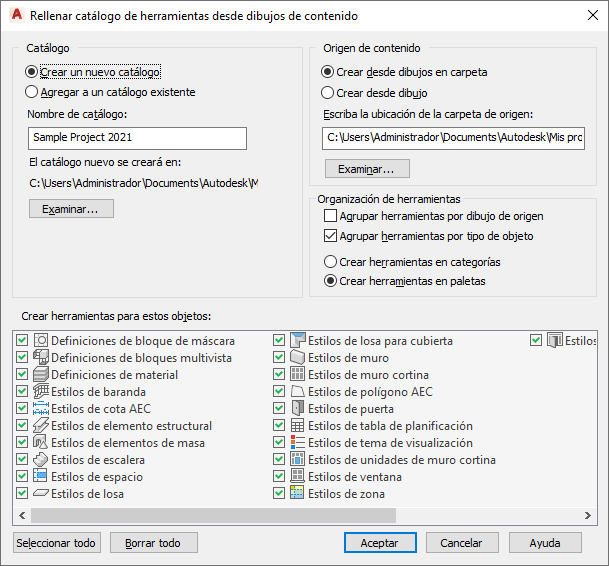Click the Estilos de escalera stair icon
609x566 pixels.
(41, 460)
